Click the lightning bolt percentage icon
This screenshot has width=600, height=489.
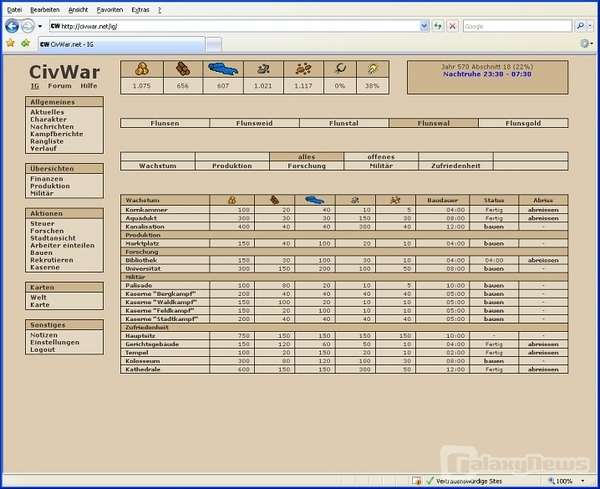[372, 69]
